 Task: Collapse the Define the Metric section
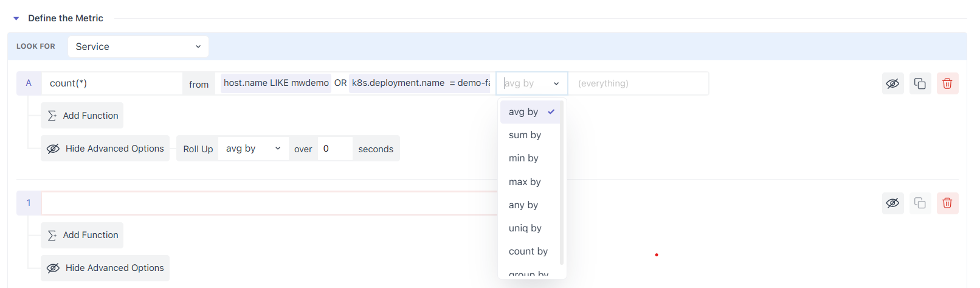coord(16,18)
